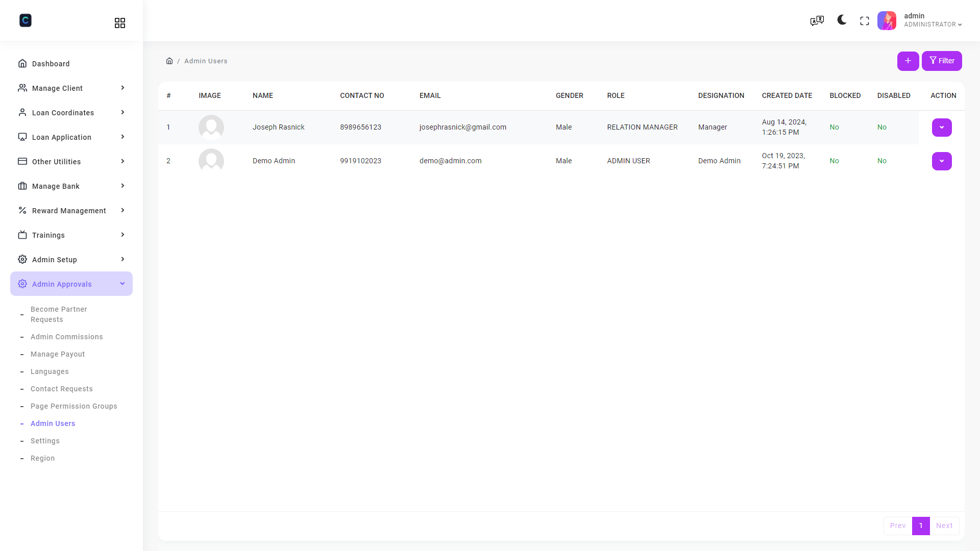Open the Manage Payout menu item
980x551 pixels.
(57, 354)
